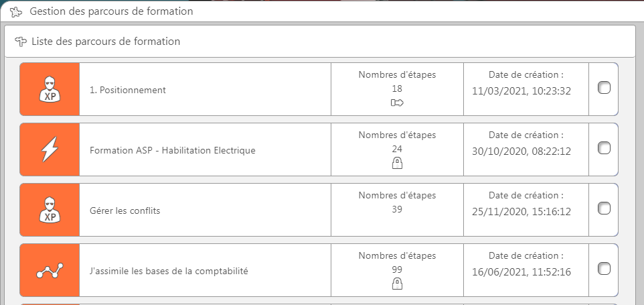The height and width of the screenshot is (305, 644).
Task: Click the signpost icon beside Liste des parcours
Action: coord(21,42)
